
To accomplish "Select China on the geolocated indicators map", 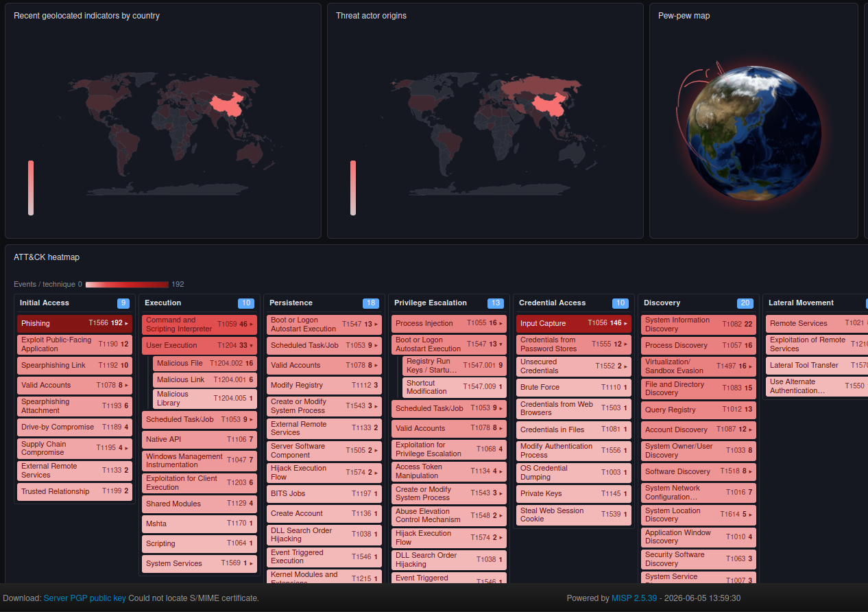I will click(228, 106).
